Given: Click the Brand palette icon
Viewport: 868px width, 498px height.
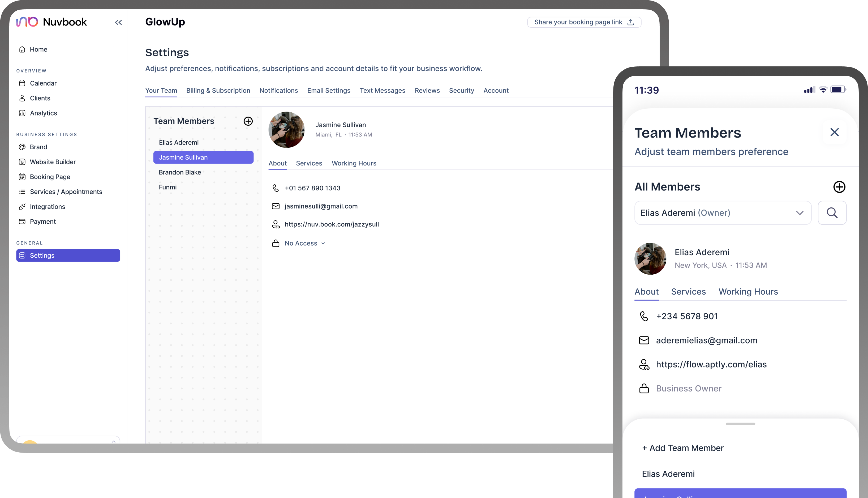Looking at the screenshot, I should pyautogui.click(x=22, y=147).
